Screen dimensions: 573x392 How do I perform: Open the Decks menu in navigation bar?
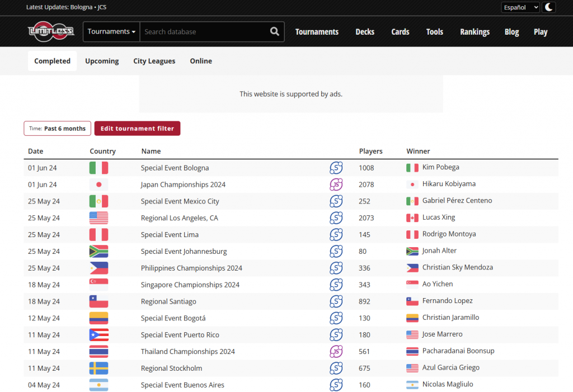click(x=365, y=32)
